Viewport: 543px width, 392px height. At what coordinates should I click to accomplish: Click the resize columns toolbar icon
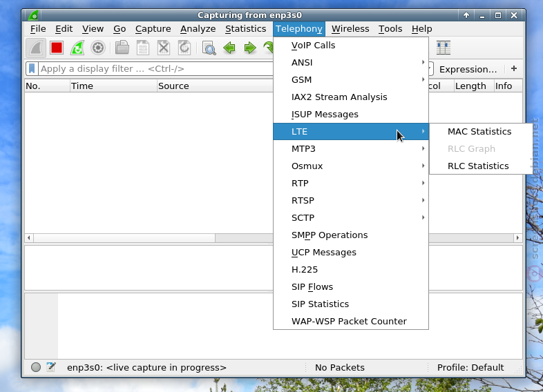pyautogui.click(x=444, y=48)
